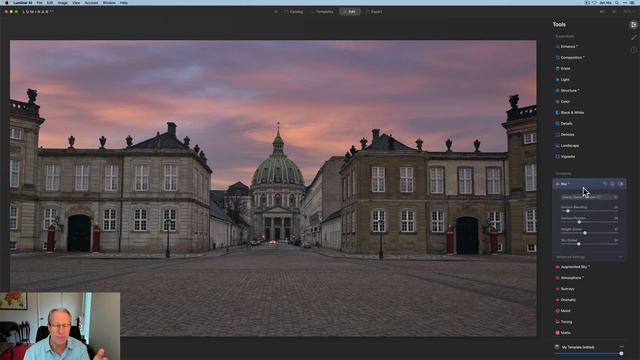Open the Image menu

coord(62,2)
